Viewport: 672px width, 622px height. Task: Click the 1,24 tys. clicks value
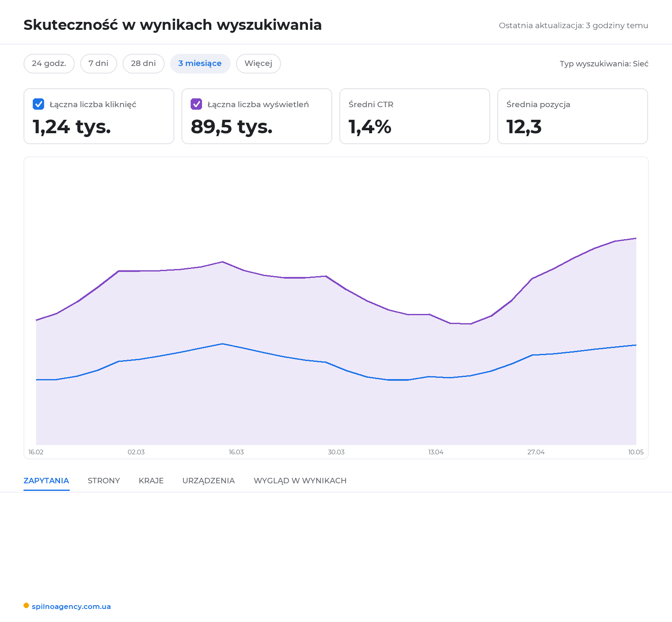pos(72,127)
